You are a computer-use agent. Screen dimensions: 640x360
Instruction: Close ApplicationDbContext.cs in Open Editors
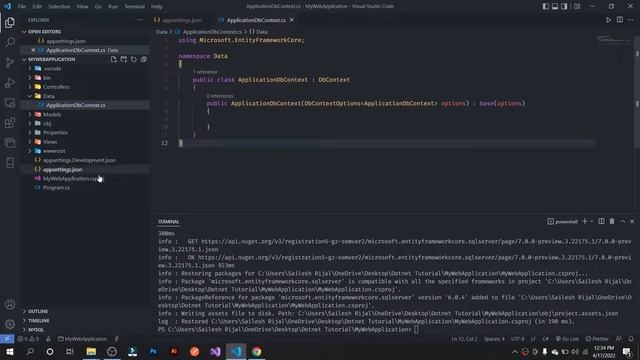(x=33, y=50)
